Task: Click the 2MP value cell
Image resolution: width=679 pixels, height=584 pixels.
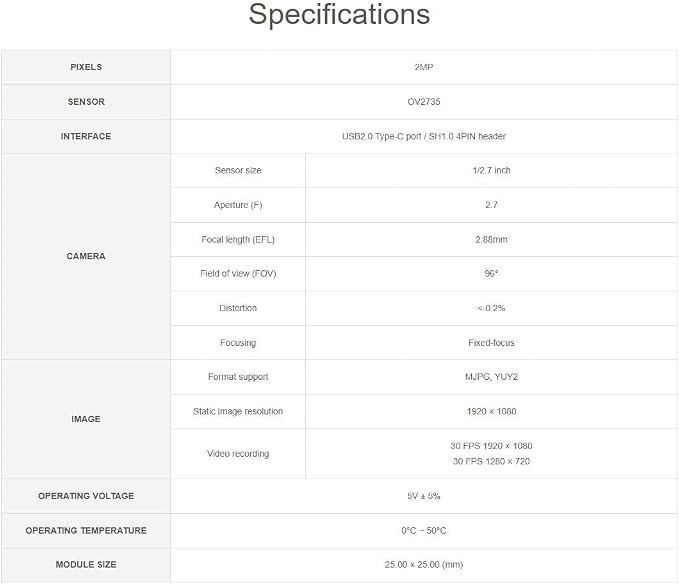Action: tap(424, 67)
